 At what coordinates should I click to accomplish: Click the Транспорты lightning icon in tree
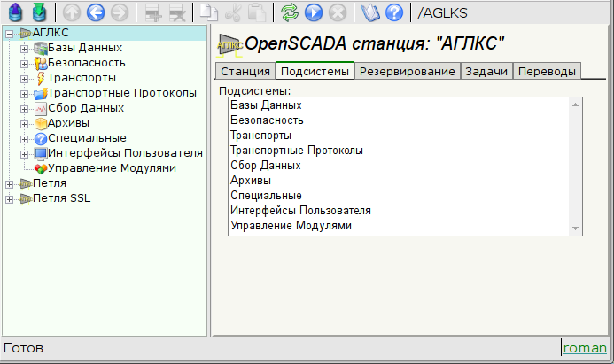(x=40, y=78)
